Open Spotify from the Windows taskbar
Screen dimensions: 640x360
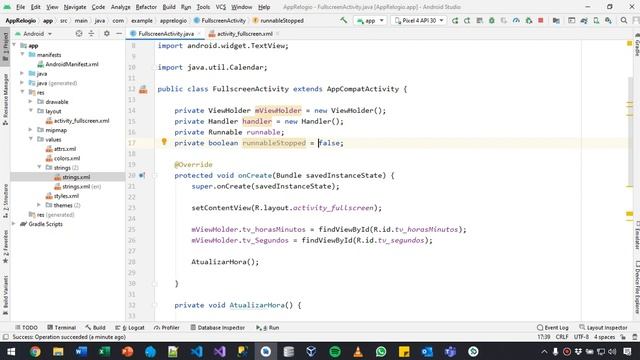pos(335,351)
